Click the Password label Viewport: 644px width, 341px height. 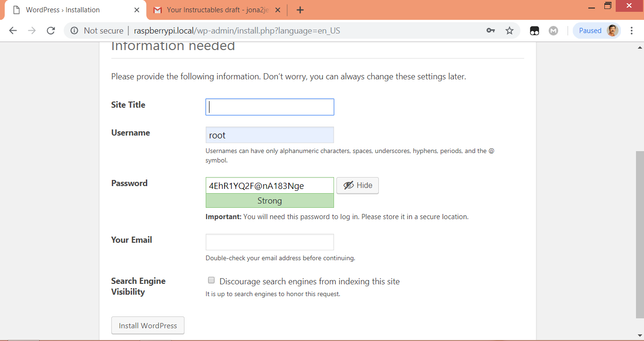[129, 183]
